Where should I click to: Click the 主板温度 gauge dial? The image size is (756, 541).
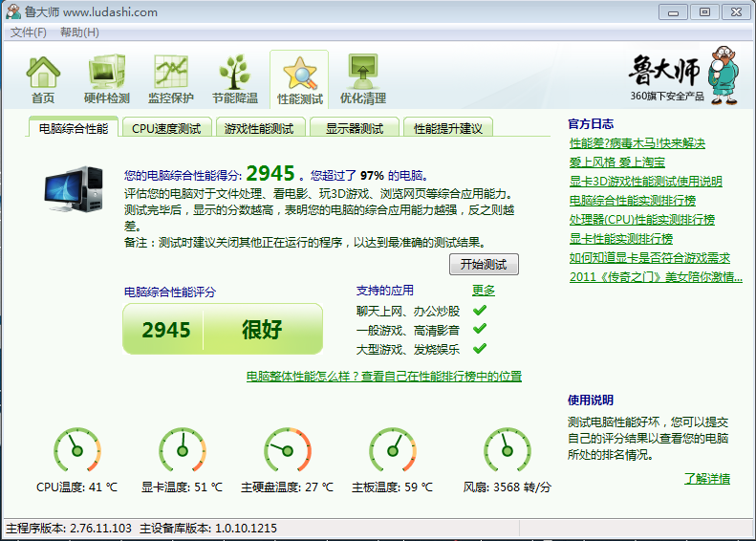393,450
